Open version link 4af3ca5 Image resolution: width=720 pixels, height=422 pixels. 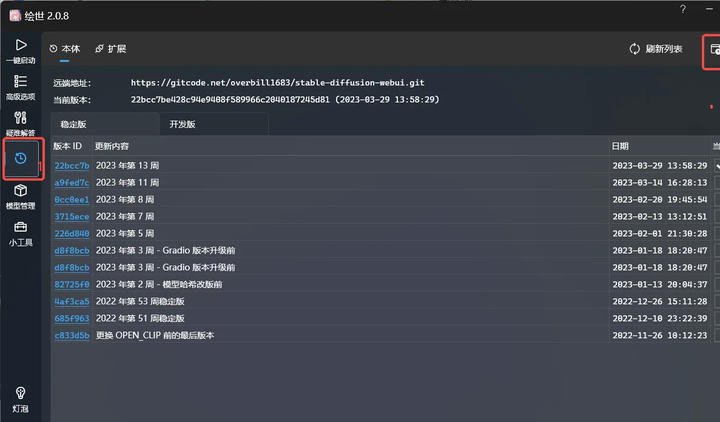pos(72,301)
